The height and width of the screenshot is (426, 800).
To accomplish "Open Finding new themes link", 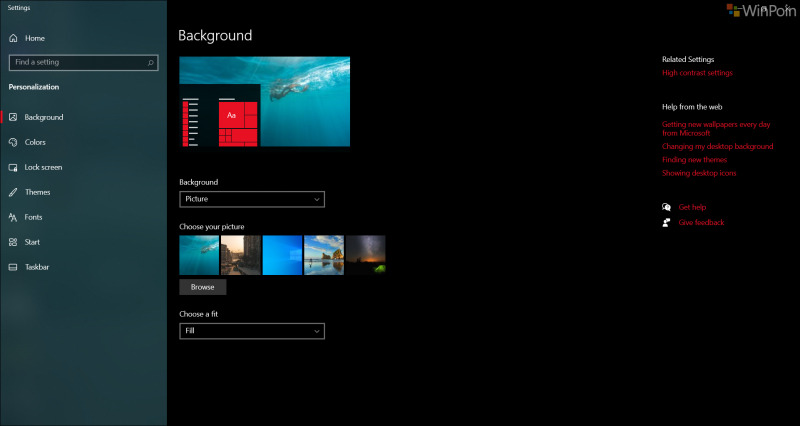I will click(694, 160).
